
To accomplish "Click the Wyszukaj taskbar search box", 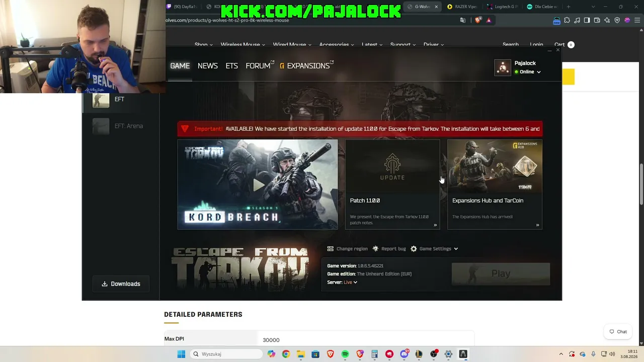I will (226, 354).
